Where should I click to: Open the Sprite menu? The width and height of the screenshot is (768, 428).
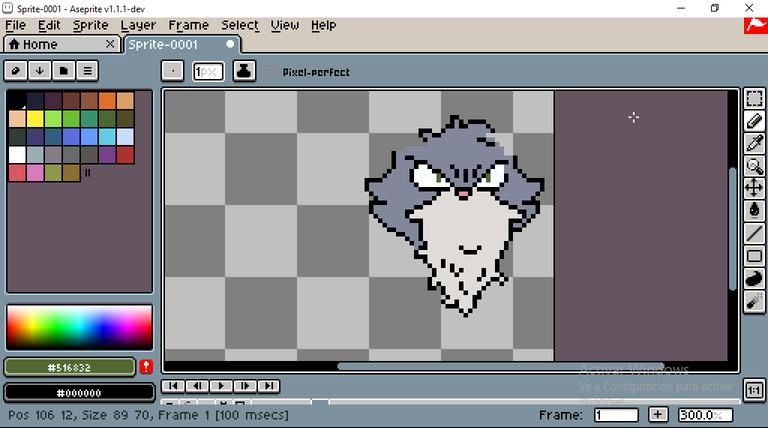click(91, 25)
